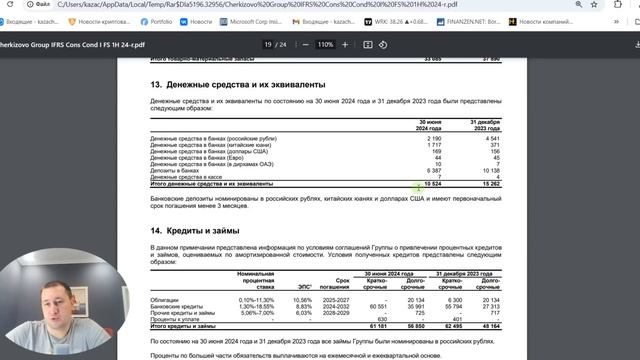Select Проценты к уплате row
The height and width of the screenshot is (360, 640).
click(x=326, y=320)
